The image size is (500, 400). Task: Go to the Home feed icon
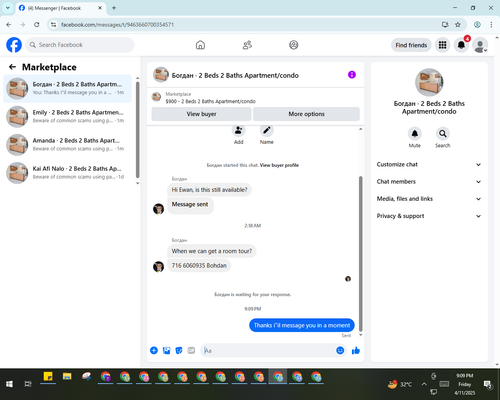200,45
